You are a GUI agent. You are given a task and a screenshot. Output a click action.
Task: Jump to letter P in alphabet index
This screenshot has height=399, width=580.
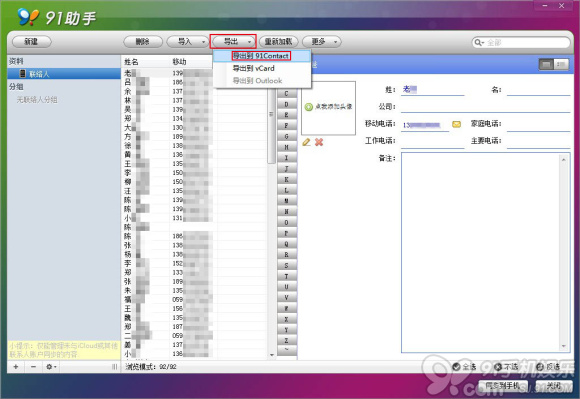287,233
